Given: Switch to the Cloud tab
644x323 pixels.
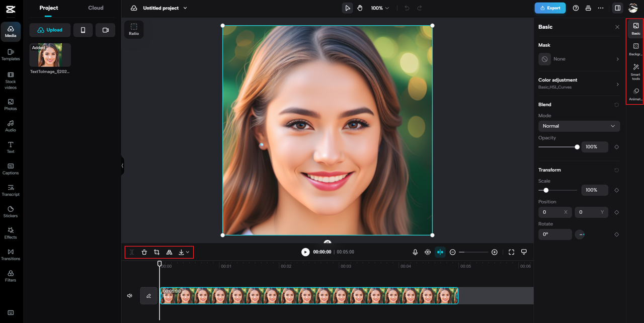Looking at the screenshot, I should tap(96, 8).
